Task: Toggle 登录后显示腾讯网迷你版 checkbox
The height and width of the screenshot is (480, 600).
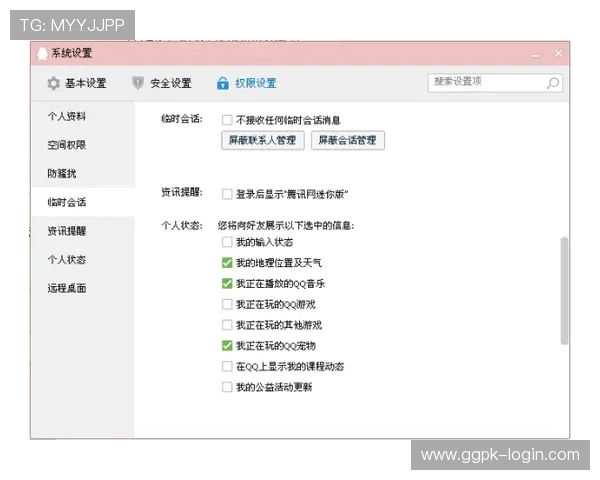Action: [227, 194]
